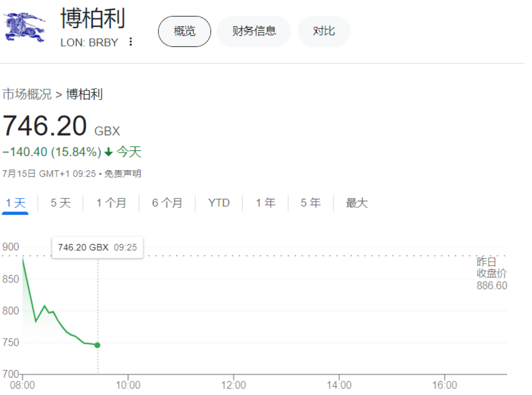
Task: Show the 1 个月 chart range
Action: pyautogui.click(x=111, y=203)
